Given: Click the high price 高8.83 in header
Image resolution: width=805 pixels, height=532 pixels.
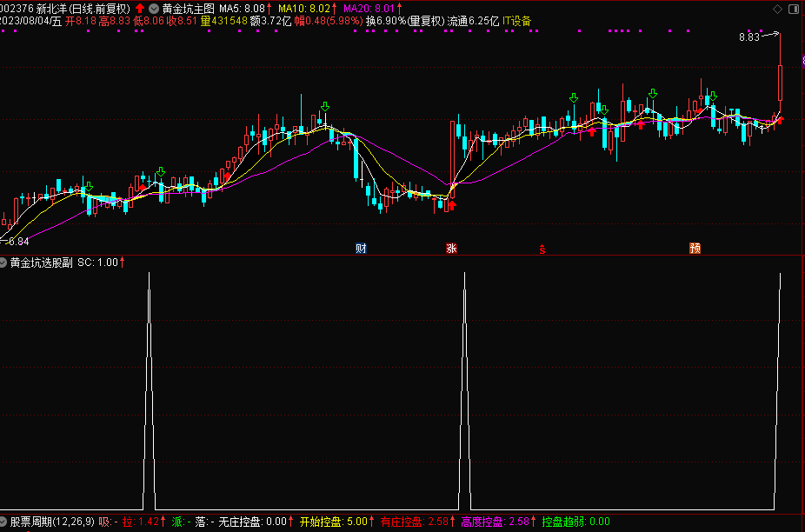Looking at the screenshot, I should pyautogui.click(x=115, y=21).
